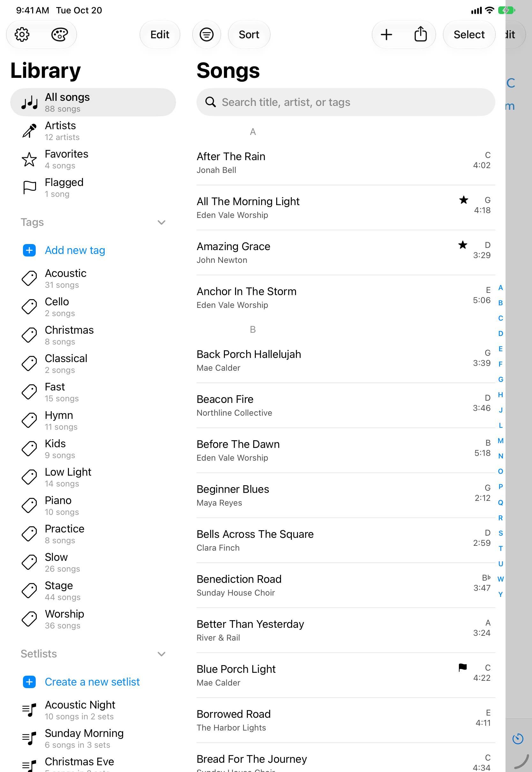Open the Worship tag list
532x772 pixels.
click(93, 619)
